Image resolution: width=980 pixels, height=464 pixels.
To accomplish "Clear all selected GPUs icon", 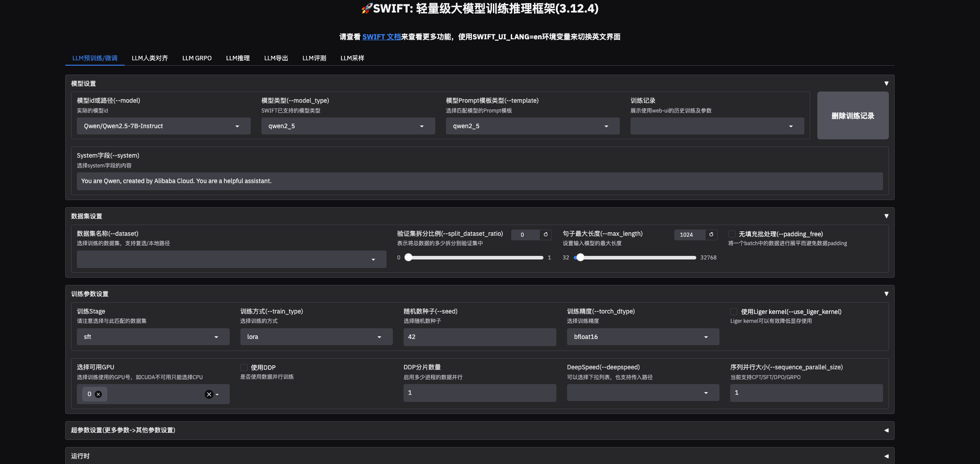I will (209, 394).
